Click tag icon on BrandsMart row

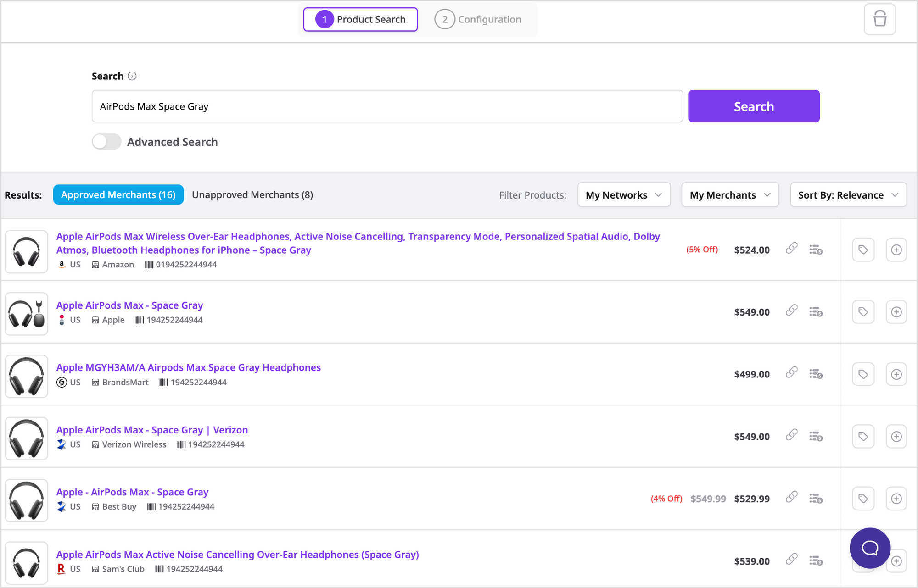(x=863, y=374)
